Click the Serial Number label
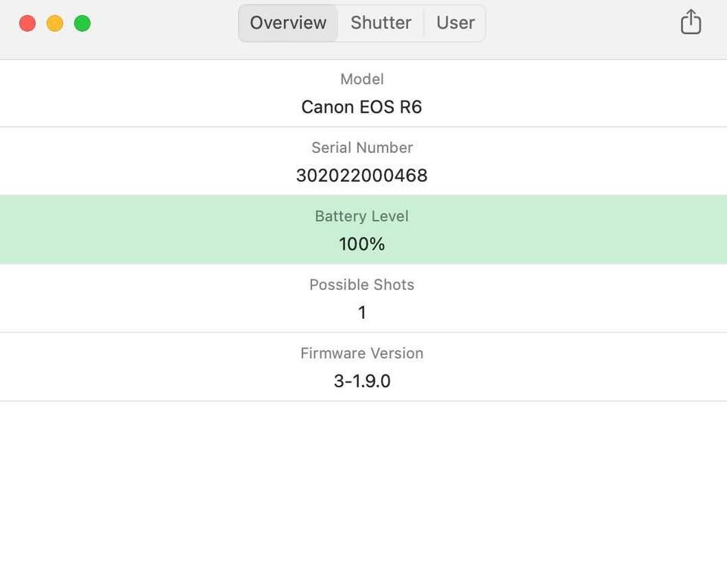The image size is (727, 588). pyautogui.click(x=362, y=148)
